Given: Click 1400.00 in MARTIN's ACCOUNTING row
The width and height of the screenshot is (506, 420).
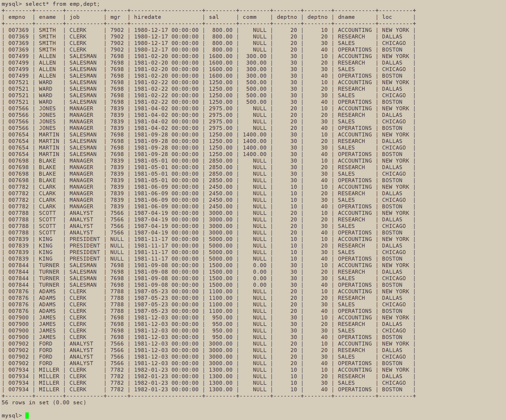Looking at the screenshot, I should (x=255, y=135).
